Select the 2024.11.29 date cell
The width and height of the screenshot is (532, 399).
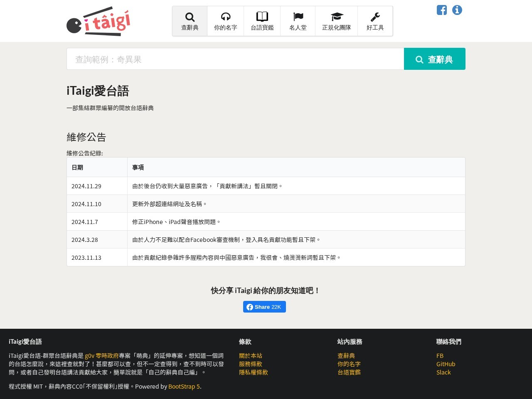coord(97,186)
